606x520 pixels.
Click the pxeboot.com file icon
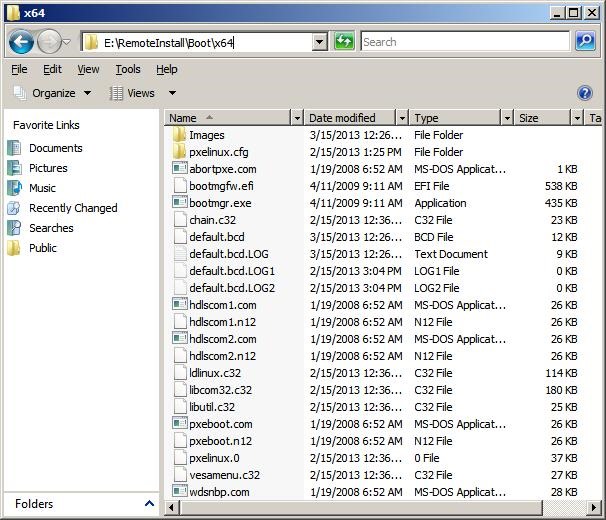[x=180, y=423]
